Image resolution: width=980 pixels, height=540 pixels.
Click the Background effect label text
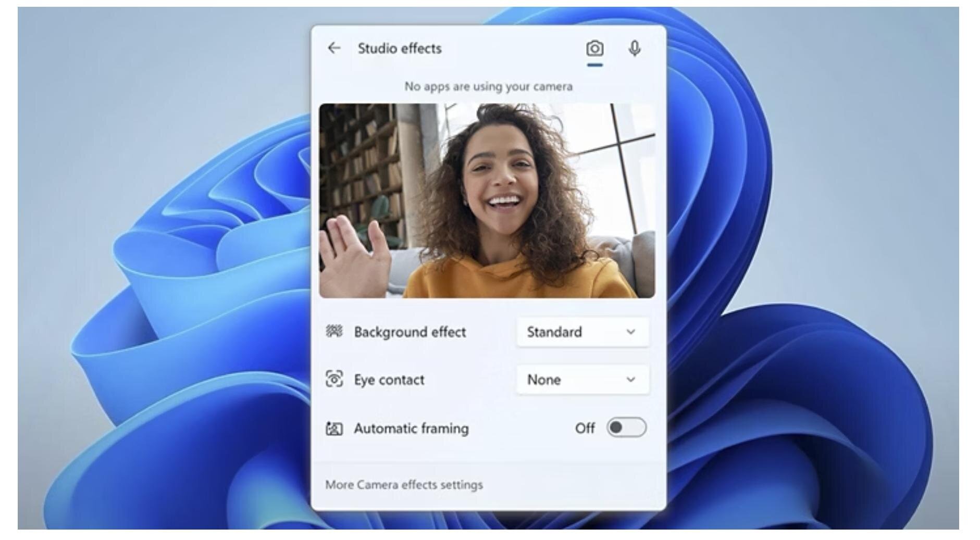point(410,332)
